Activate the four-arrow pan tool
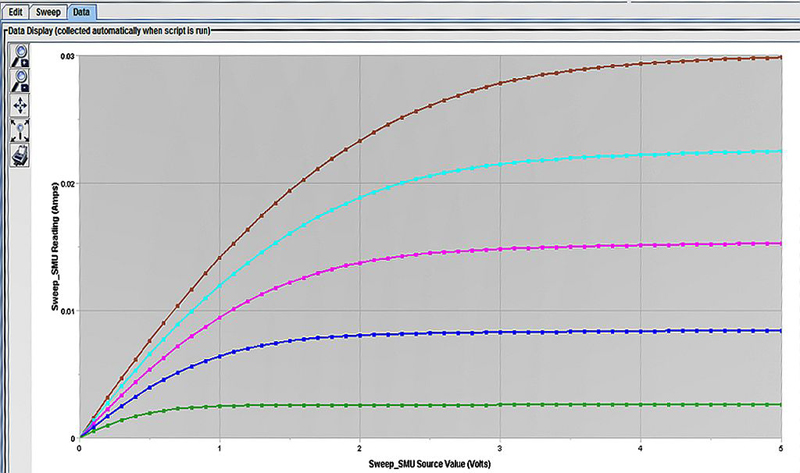Screen dimensions: 800x473 20,106
